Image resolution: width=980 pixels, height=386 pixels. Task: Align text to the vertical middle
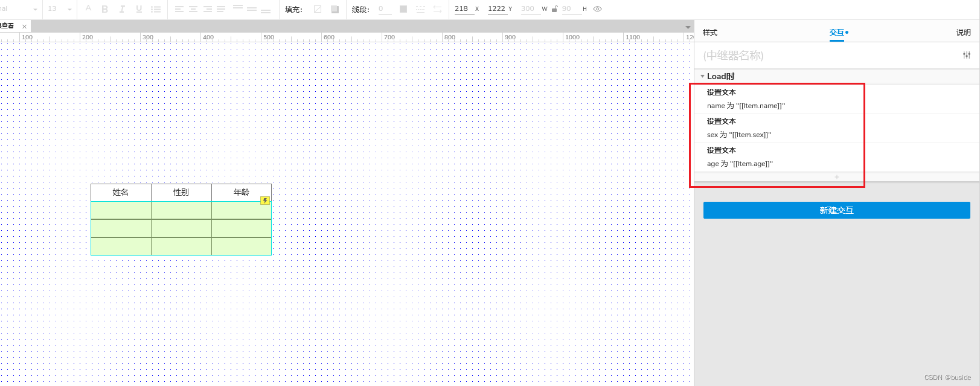(x=252, y=9)
